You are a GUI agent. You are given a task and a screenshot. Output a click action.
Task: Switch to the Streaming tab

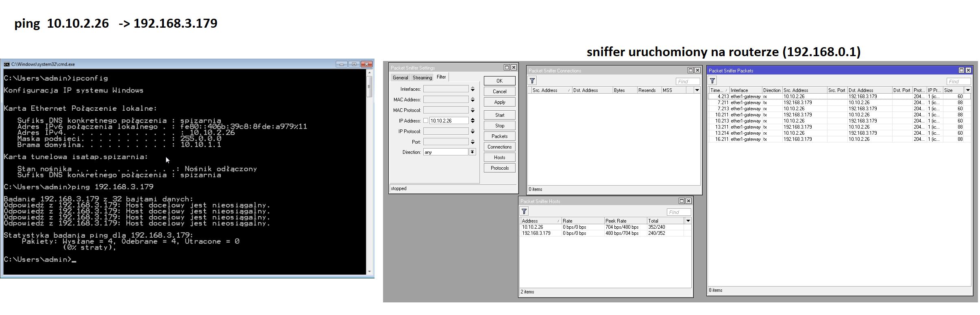[422, 77]
